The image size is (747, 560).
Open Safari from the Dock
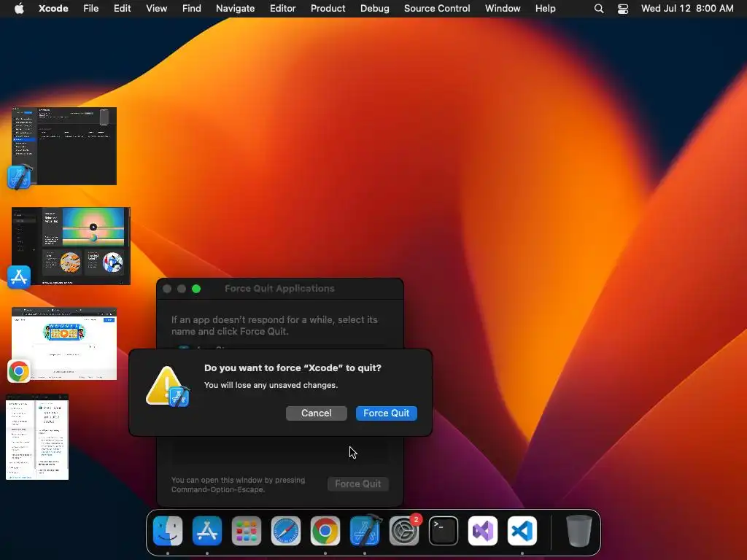click(286, 531)
